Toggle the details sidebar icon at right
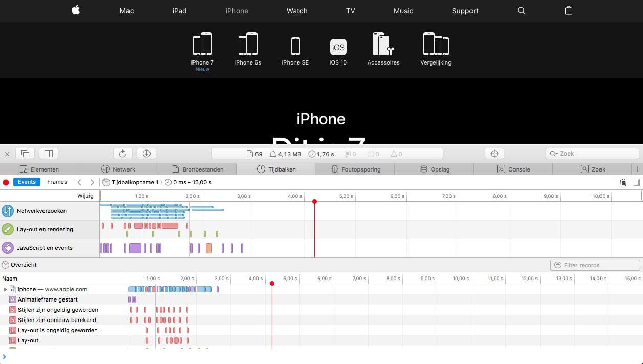Image resolution: width=643 pixels, height=364 pixels. 637,182
